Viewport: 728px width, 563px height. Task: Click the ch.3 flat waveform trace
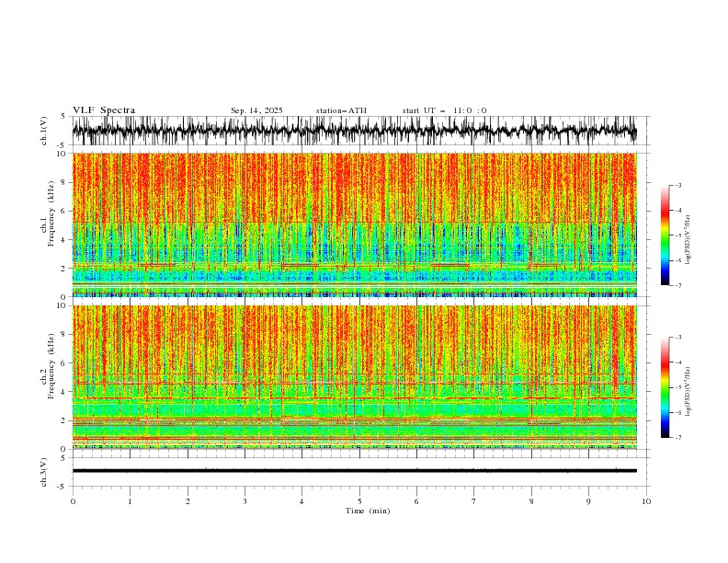click(355, 471)
